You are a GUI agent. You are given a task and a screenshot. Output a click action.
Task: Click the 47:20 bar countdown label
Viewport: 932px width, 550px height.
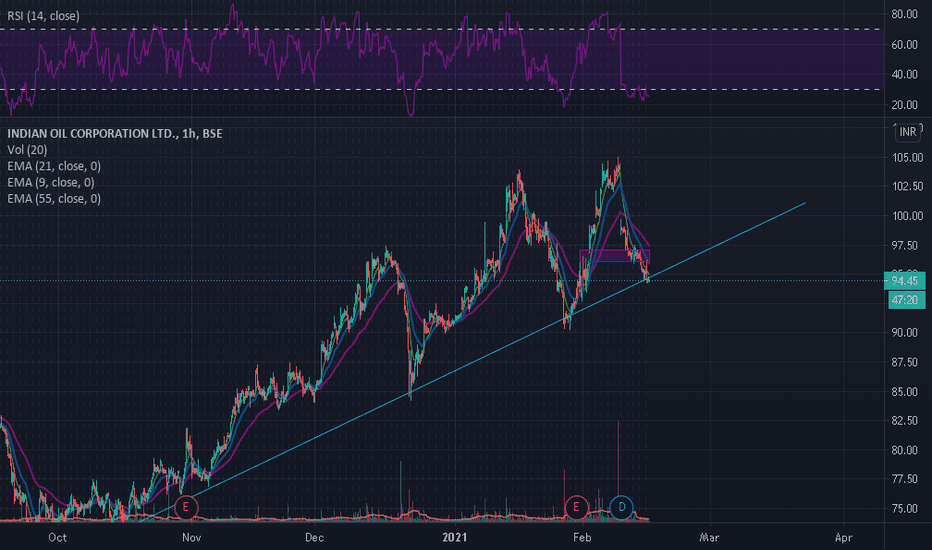tap(905, 300)
